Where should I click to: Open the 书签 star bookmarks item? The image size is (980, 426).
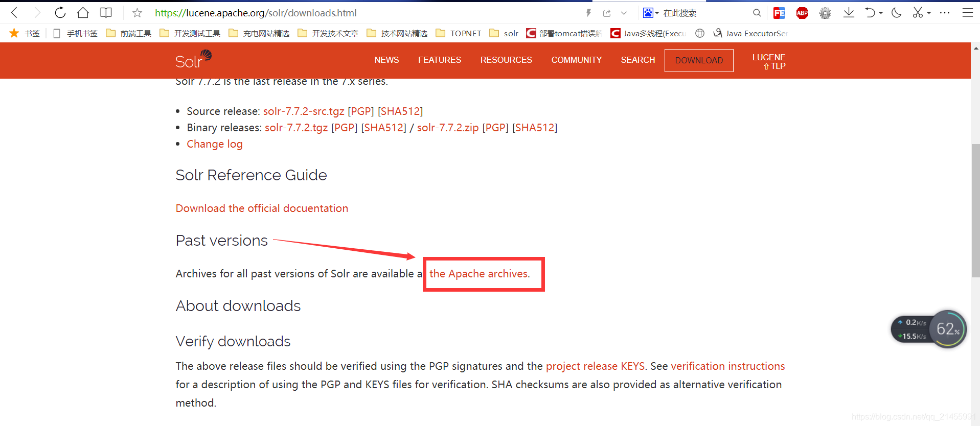pos(25,33)
